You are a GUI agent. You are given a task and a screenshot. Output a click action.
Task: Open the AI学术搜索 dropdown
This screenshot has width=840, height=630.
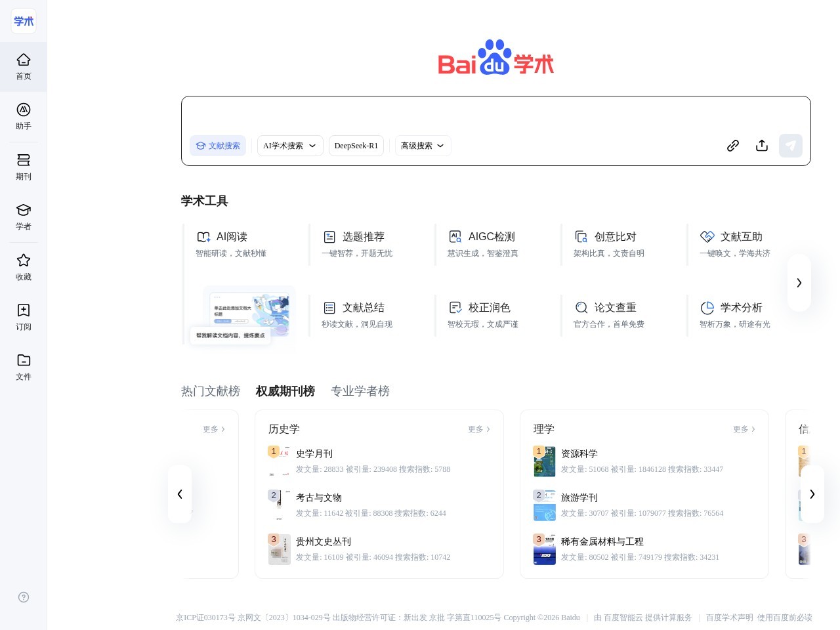pos(290,146)
